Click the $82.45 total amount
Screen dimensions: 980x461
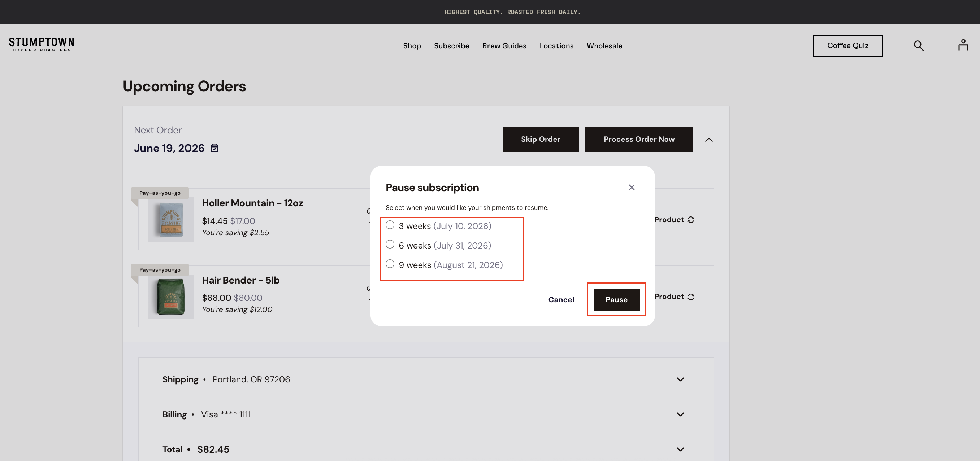click(x=213, y=449)
